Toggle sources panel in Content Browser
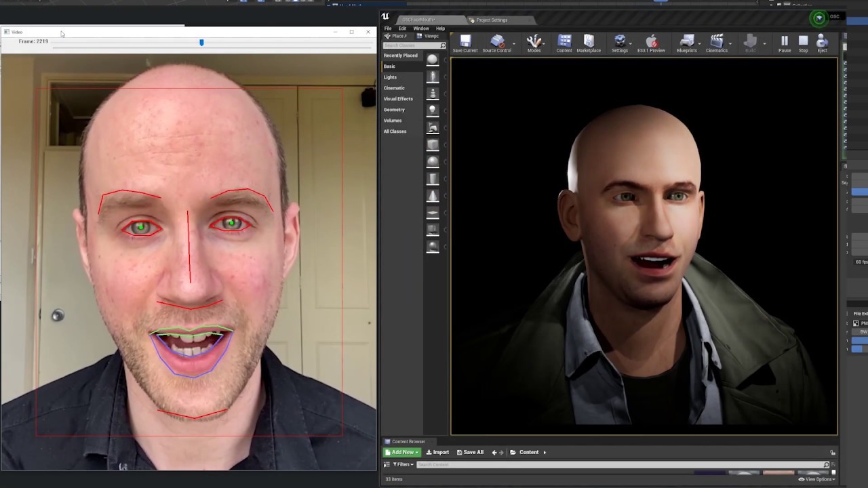 387,464
